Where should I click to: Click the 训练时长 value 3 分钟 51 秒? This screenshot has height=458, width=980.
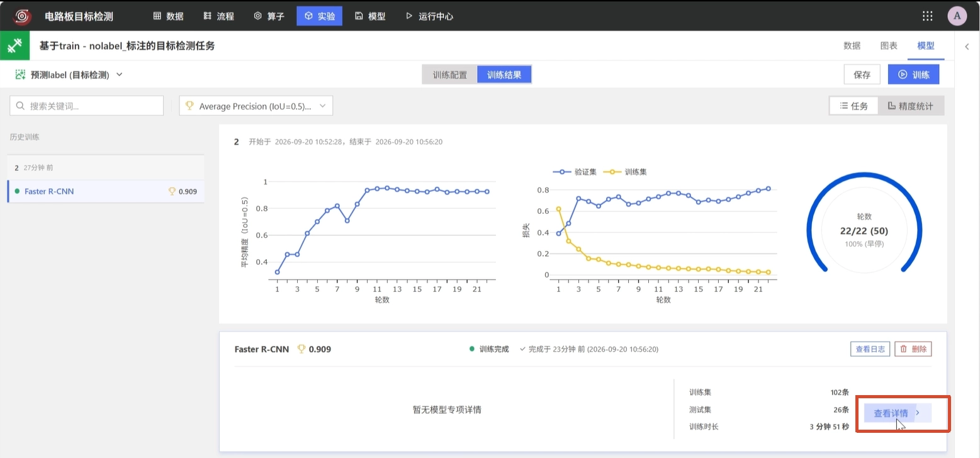829,427
